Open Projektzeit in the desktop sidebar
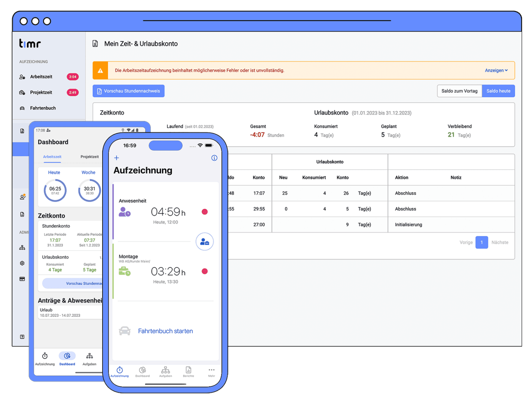Screen dimensions: 532x402 [41, 92]
